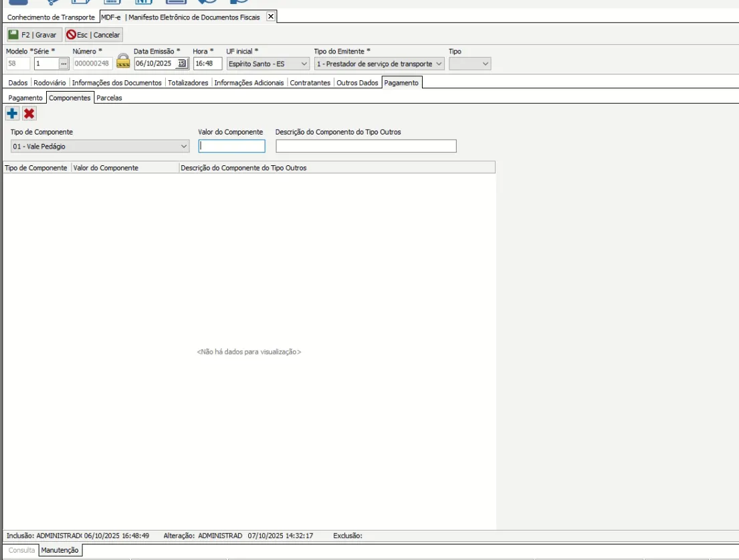Open the Parcelas sub-tab
Viewport: 739px width, 560px height.
coord(109,98)
